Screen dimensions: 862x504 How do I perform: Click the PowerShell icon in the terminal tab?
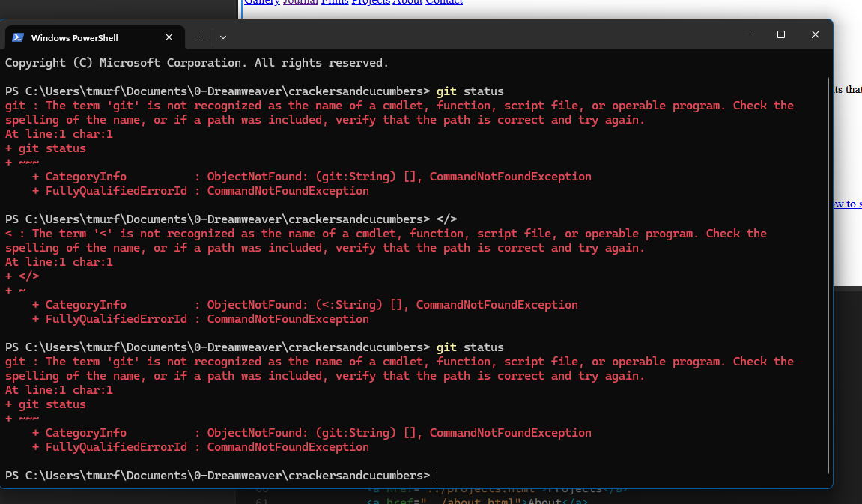17,37
